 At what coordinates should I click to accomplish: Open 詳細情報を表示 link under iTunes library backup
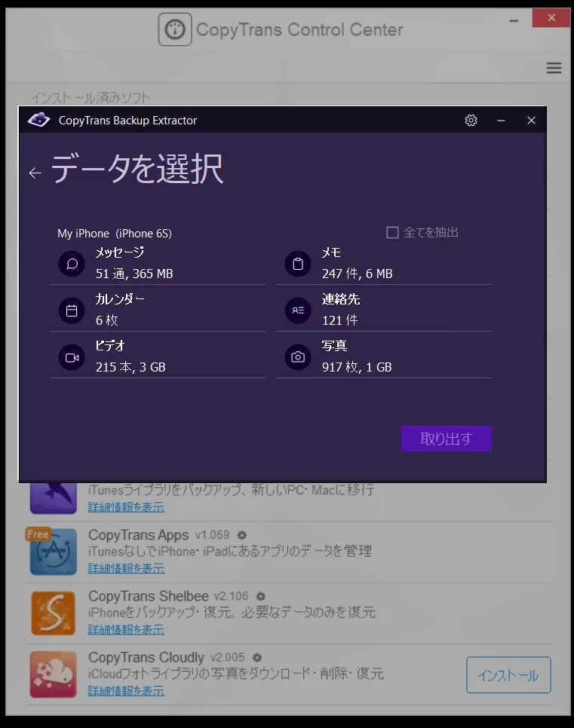pos(126,507)
